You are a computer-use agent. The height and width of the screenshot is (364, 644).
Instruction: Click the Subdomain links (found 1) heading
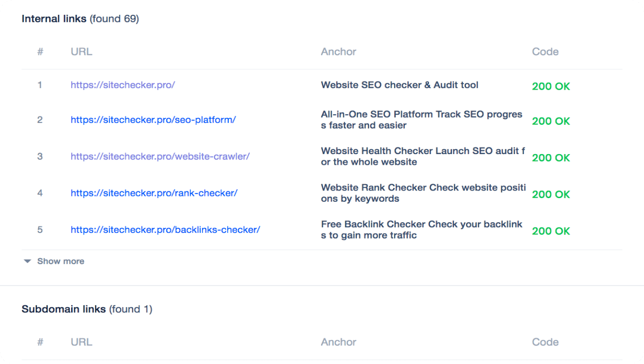pyautogui.click(x=87, y=309)
